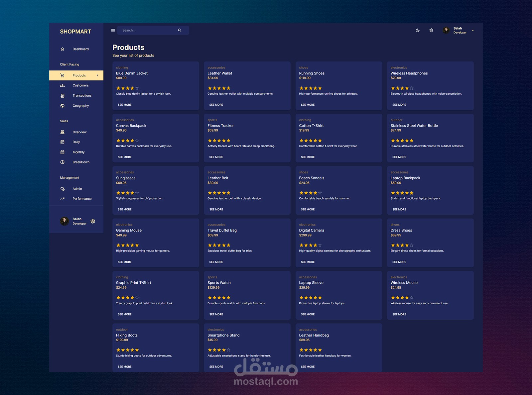Click the Products cart icon
This screenshot has width=532, height=395.
[x=63, y=75]
